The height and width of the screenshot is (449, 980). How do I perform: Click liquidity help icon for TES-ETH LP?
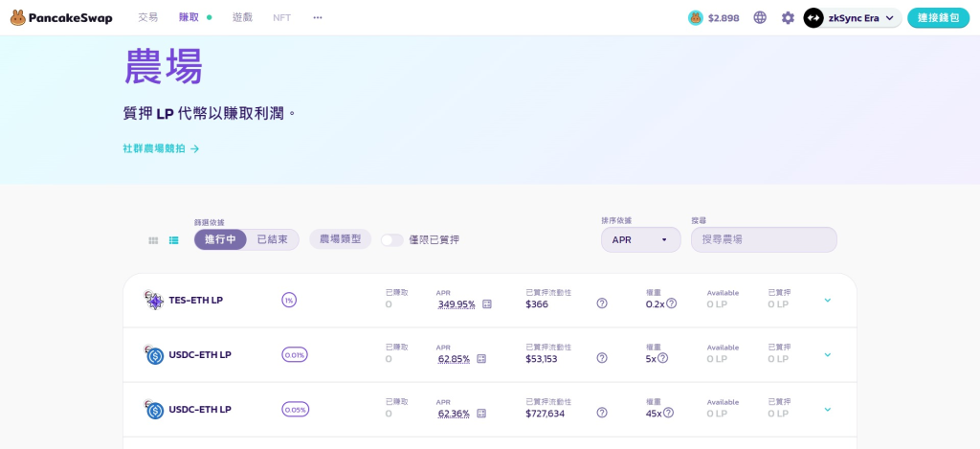pyautogui.click(x=602, y=303)
